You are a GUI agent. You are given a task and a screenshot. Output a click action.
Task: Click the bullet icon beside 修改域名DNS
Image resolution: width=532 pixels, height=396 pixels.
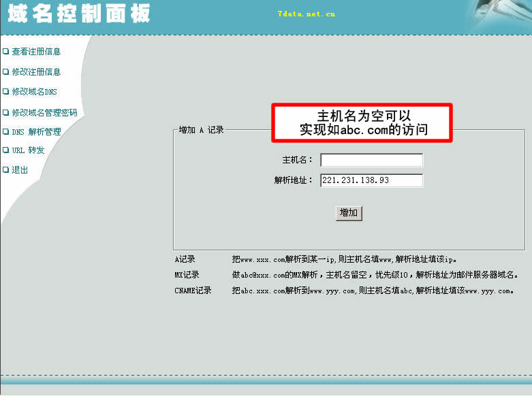pyautogui.click(x=5, y=92)
